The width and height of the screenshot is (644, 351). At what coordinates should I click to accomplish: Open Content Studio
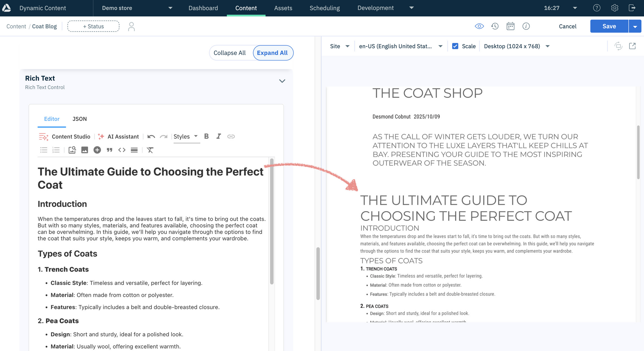point(65,136)
